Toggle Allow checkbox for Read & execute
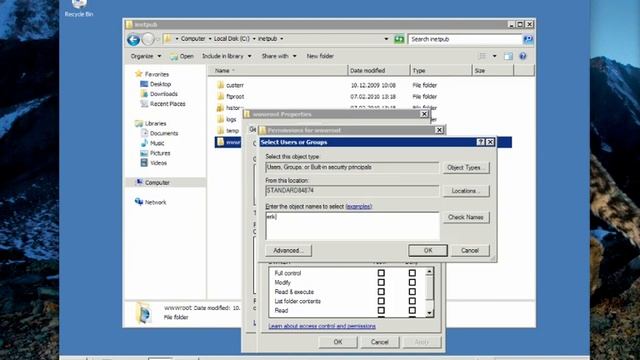Viewport: 640px width, 360px height. pos(381,291)
